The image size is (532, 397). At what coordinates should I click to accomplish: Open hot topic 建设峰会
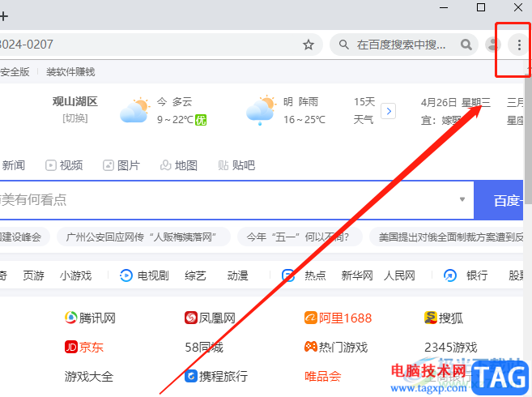(x=23, y=237)
